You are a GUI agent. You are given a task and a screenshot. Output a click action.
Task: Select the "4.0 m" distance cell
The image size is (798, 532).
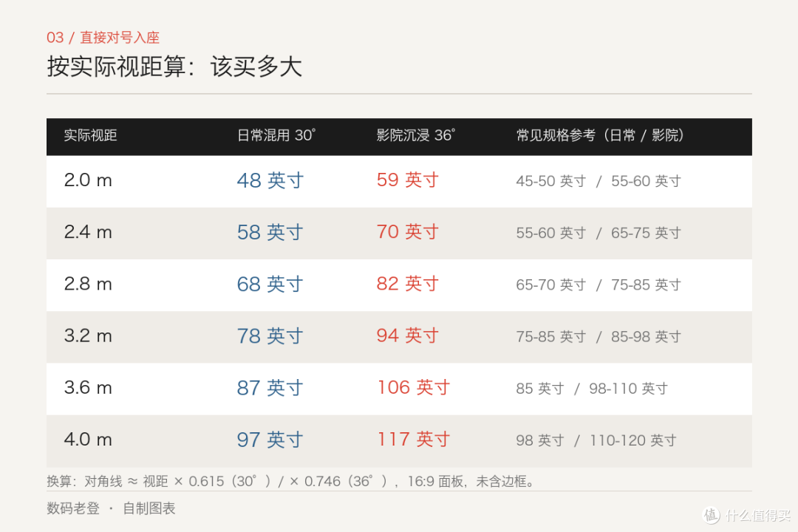click(88, 440)
